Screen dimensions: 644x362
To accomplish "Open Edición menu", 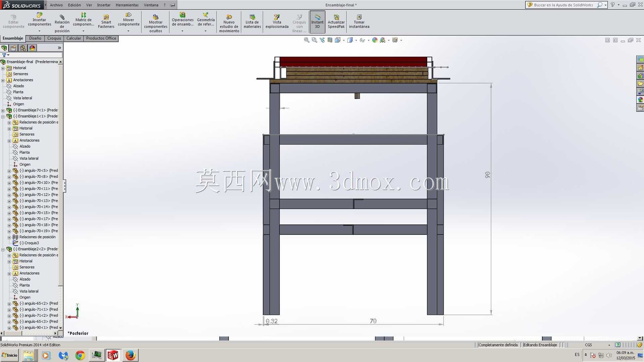I will (75, 5).
